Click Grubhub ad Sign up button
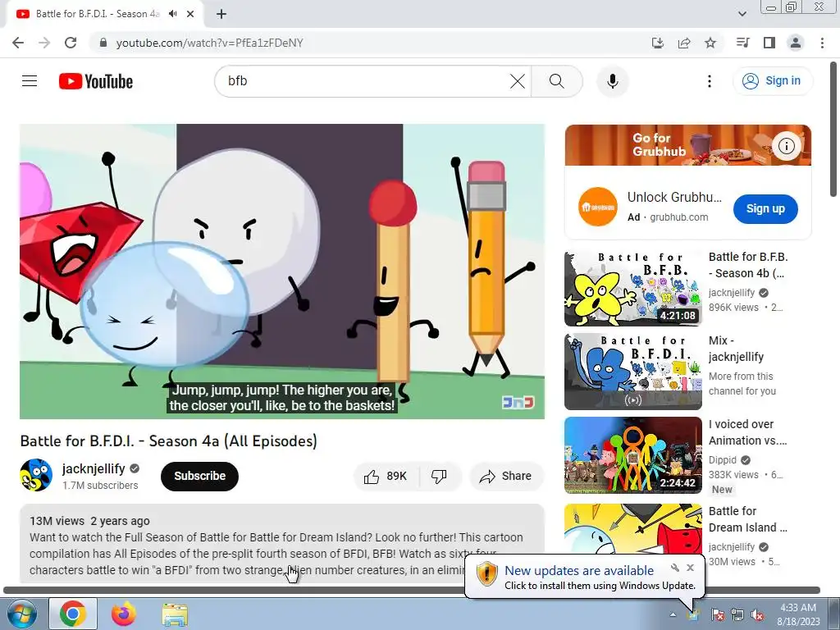840x630 pixels. [765, 209]
